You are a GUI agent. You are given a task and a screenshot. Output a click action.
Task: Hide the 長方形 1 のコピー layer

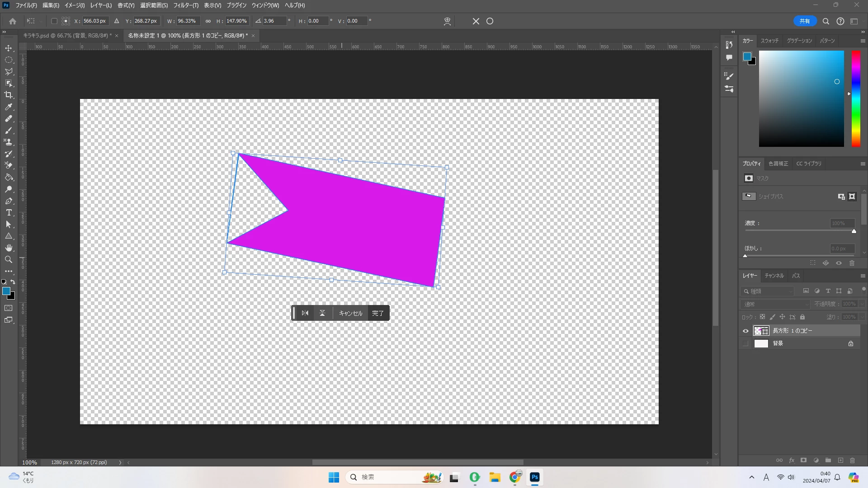click(745, 331)
